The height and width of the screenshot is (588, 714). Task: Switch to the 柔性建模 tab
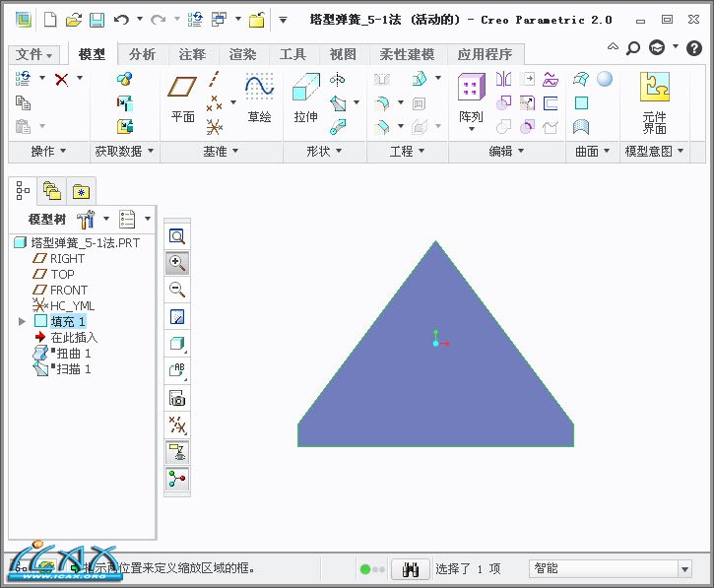pyautogui.click(x=407, y=54)
